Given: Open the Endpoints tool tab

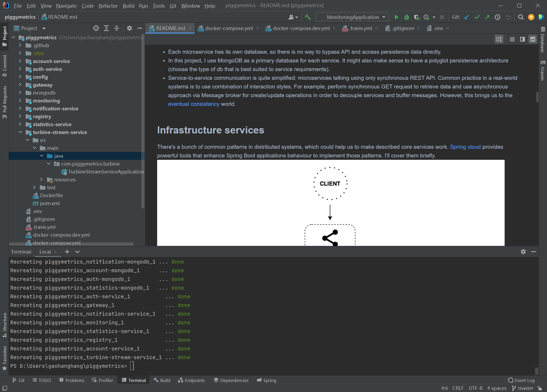Looking at the screenshot, I should [x=191, y=380].
